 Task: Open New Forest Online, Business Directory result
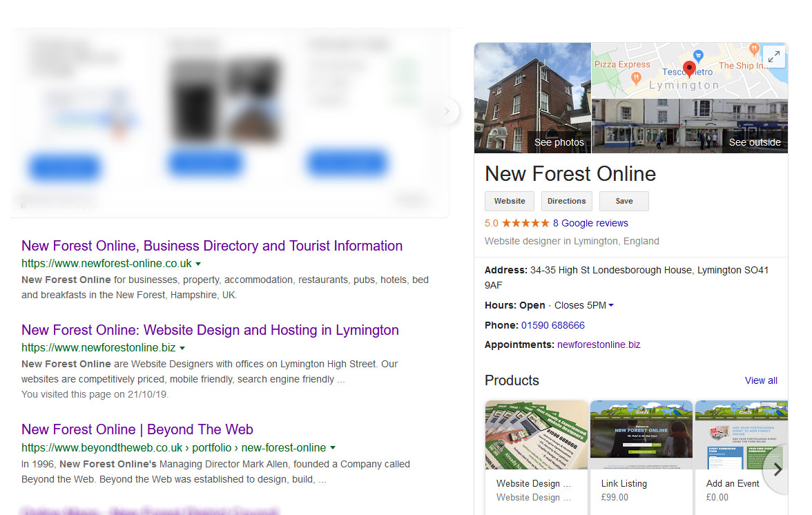(212, 246)
